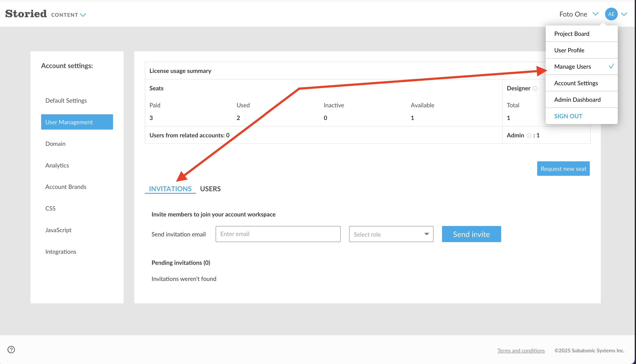Select the INVITATIONS tab
The width and height of the screenshot is (636, 364).
170,189
